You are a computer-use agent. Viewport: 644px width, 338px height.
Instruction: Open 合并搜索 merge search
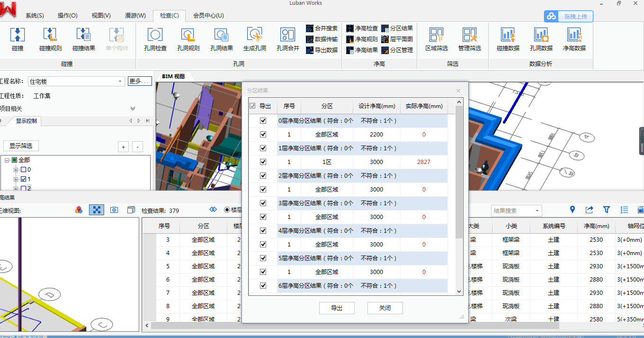click(322, 28)
